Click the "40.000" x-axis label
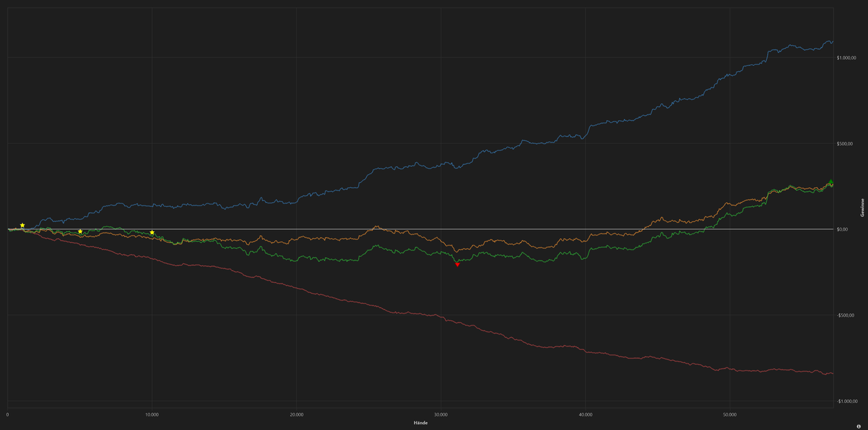Screen dimensions: 868x430 (x=586, y=414)
